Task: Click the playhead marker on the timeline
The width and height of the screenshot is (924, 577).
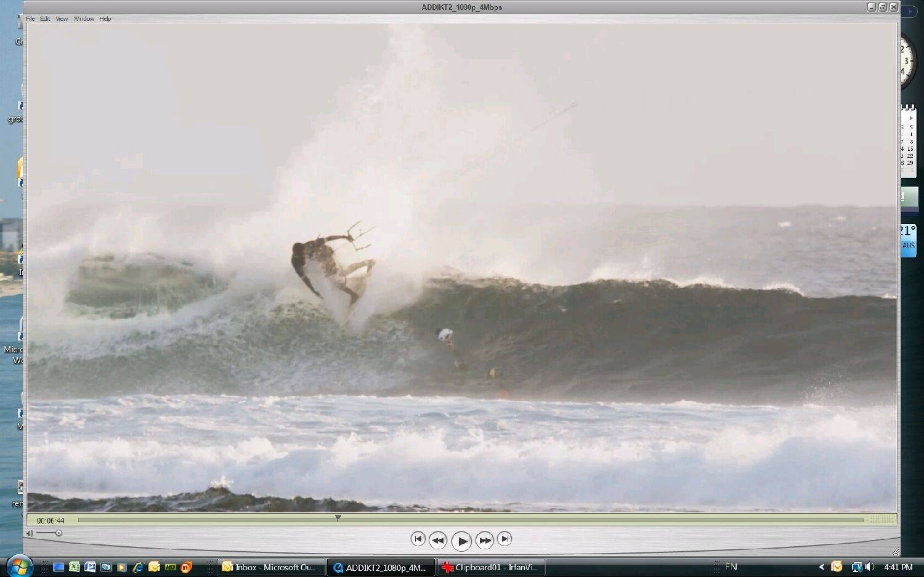Action: coord(338,518)
